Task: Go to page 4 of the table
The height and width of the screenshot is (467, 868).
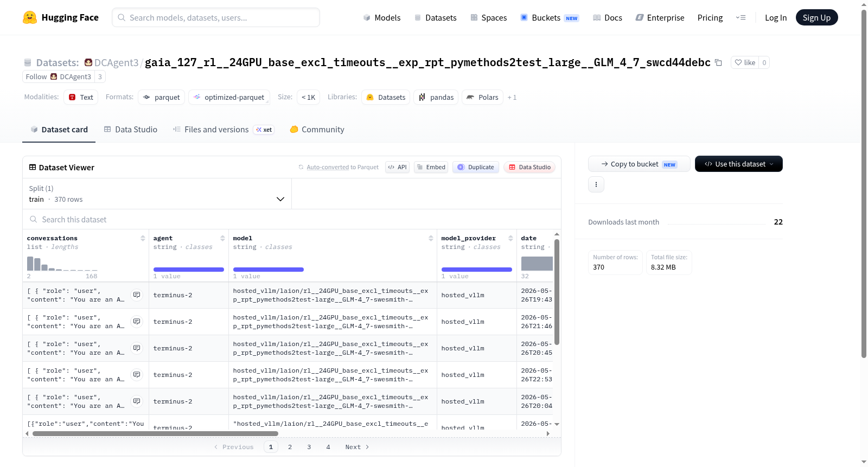Action: [328, 447]
